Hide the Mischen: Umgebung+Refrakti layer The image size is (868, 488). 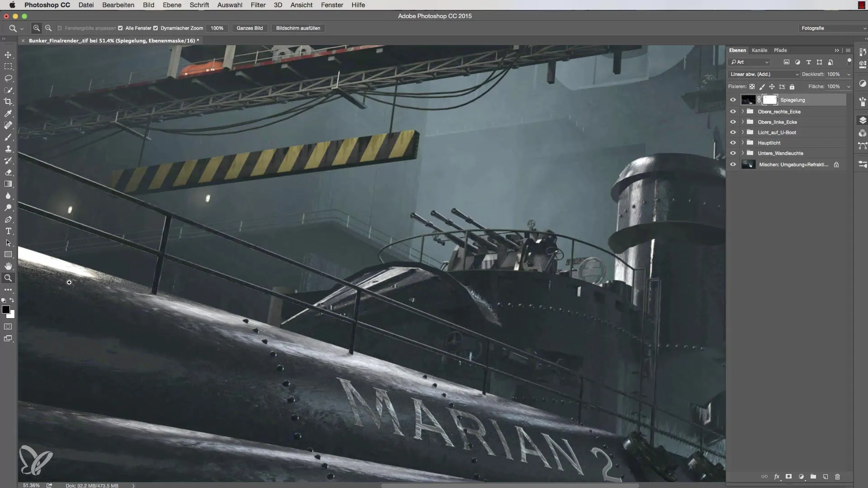coord(733,164)
